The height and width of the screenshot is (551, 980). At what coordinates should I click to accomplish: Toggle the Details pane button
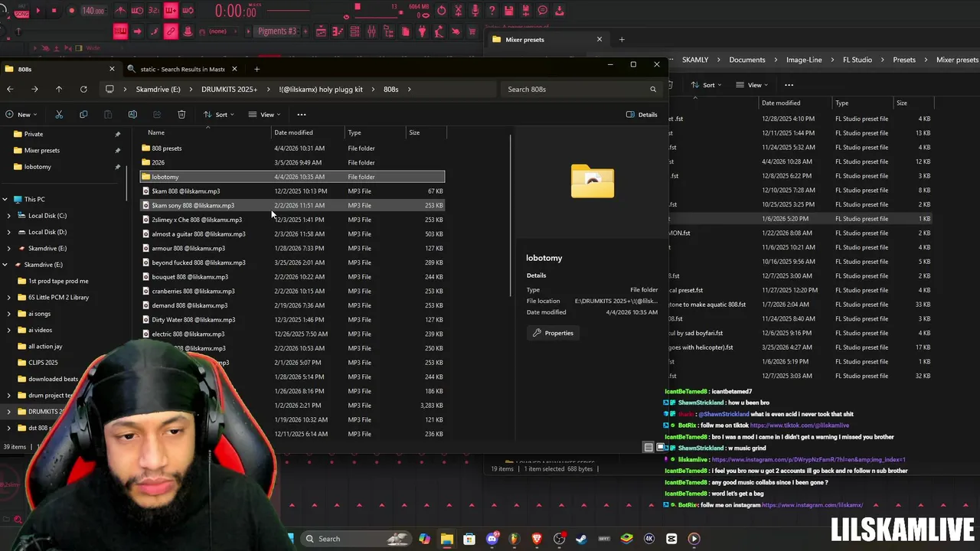click(x=642, y=115)
